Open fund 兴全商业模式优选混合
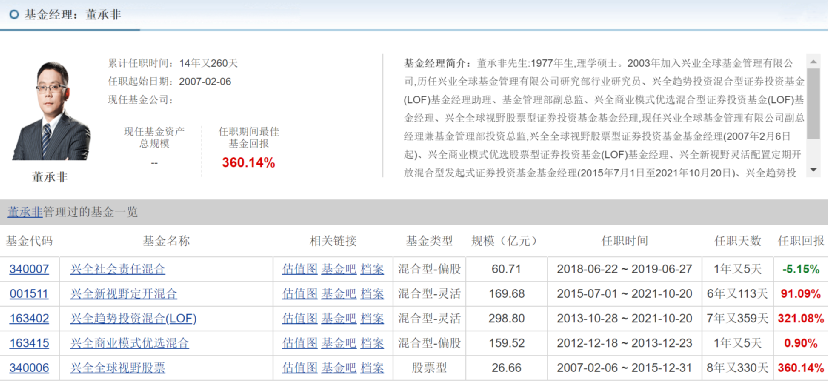 [x=129, y=344]
